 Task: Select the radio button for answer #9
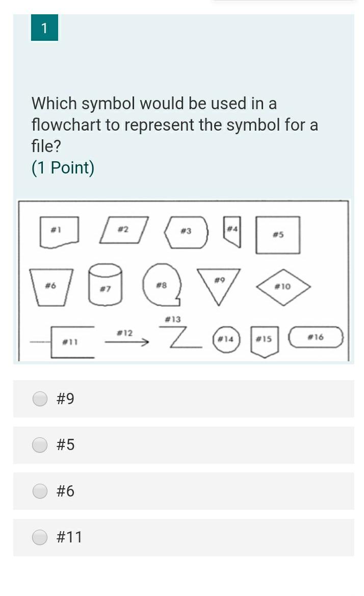(x=40, y=399)
